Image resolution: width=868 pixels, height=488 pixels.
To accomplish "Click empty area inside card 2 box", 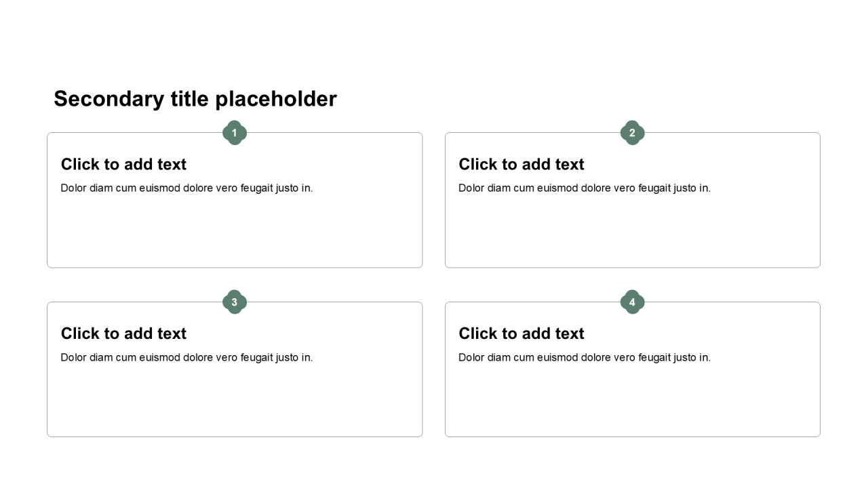I will (x=632, y=234).
